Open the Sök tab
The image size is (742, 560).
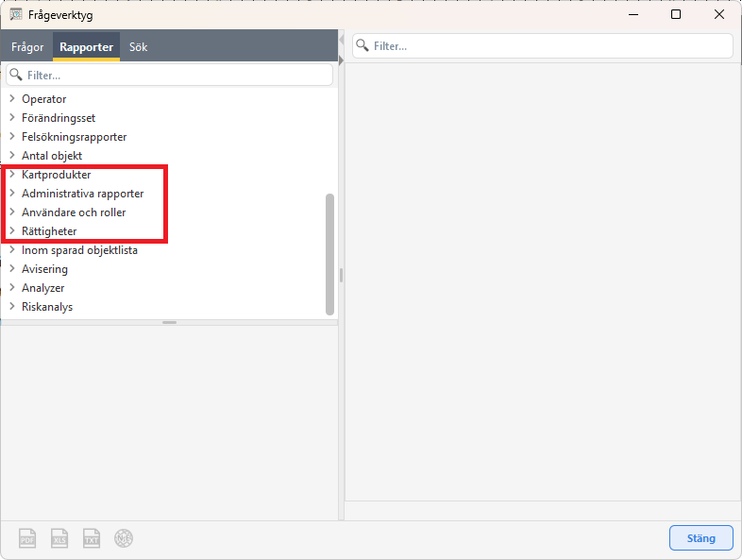(x=139, y=47)
